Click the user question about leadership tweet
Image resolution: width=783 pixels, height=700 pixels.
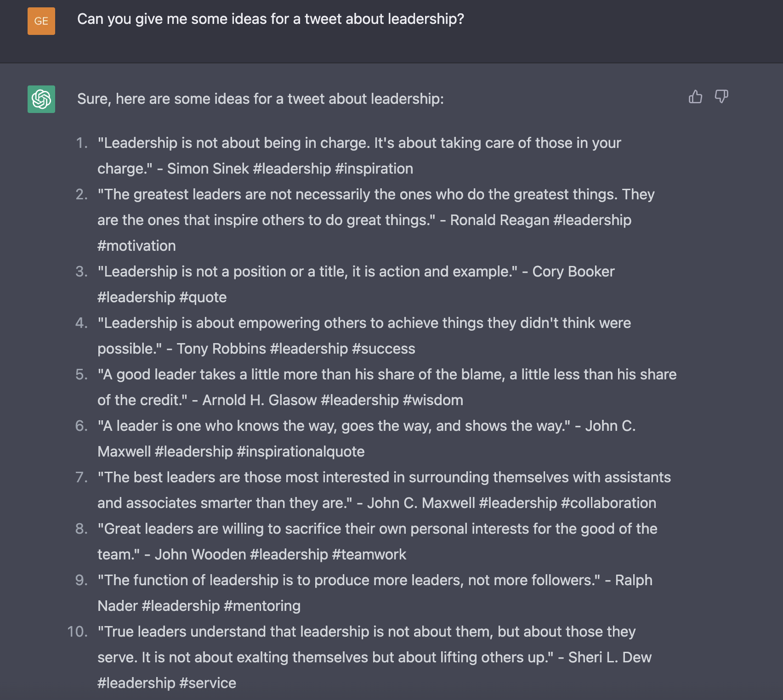[270, 19]
